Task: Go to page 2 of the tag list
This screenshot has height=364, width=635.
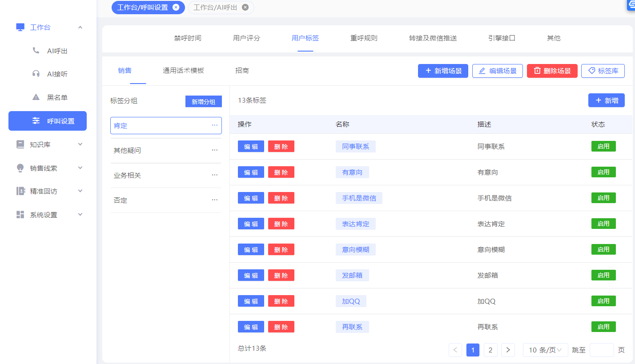Action: (490, 350)
